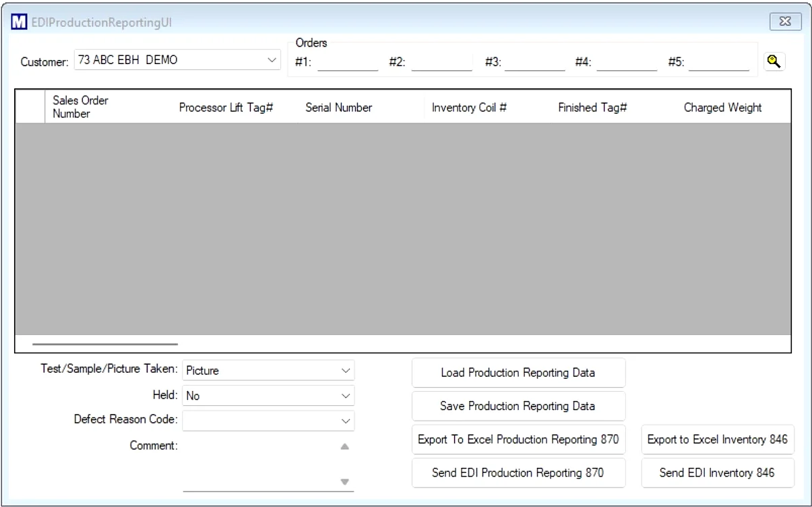Click Save Production Reporting Data
Screen dimensions: 812x507
point(518,406)
